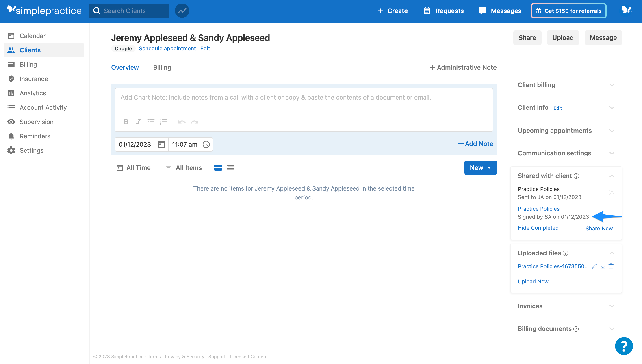
Task: Click the Share New link
Action: coord(599,228)
